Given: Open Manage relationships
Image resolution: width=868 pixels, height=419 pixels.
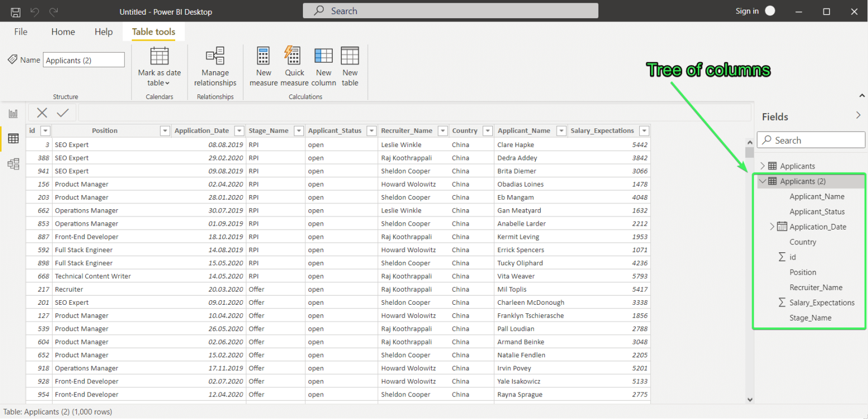Looking at the screenshot, I should coord(215,64).
